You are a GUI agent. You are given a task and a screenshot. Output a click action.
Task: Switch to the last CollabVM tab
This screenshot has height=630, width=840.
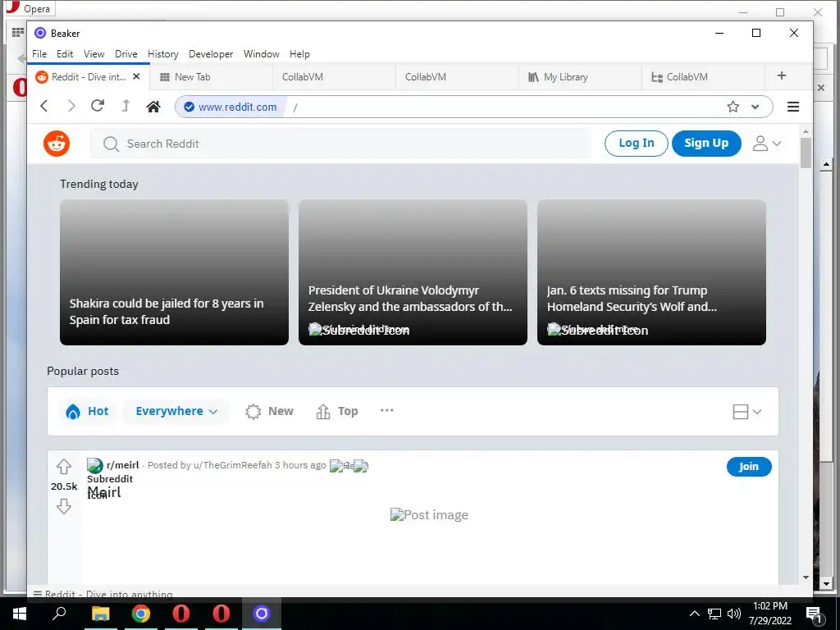coord(702,77)
